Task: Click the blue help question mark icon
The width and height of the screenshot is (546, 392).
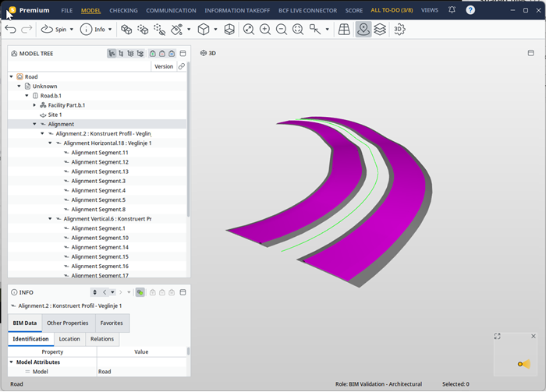Action: (470, 9)
